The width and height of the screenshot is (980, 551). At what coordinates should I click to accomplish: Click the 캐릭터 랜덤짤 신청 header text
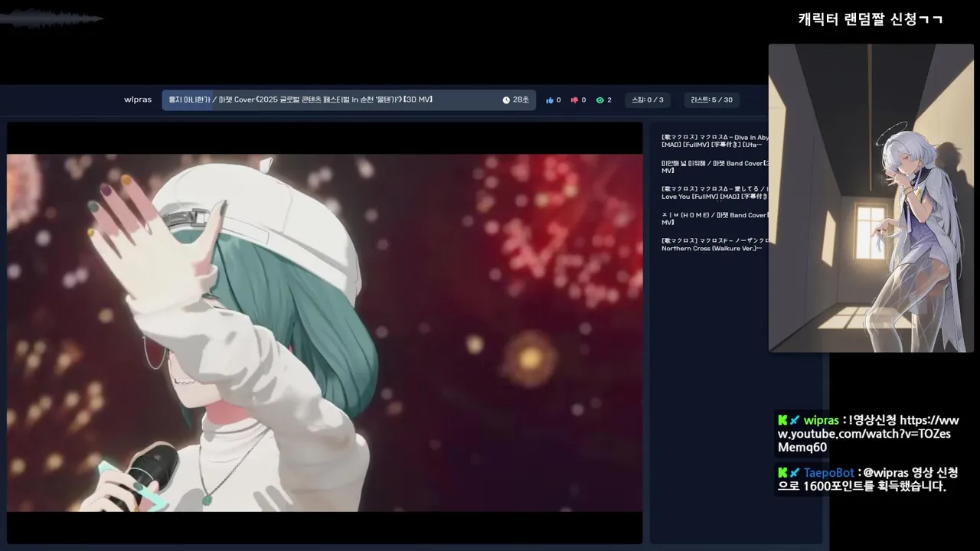870,19
